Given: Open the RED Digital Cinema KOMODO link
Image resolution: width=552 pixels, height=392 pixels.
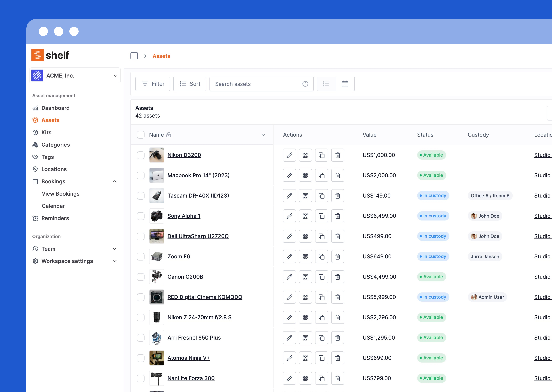Looking at the screenshot, I should pos(205,297).
